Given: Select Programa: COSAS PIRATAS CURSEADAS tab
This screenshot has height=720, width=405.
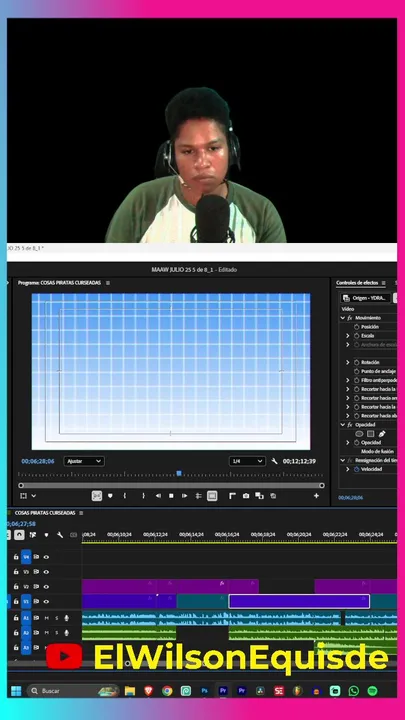Looking at the screenshot, I should pyautogui.click(x=59, y=283).
